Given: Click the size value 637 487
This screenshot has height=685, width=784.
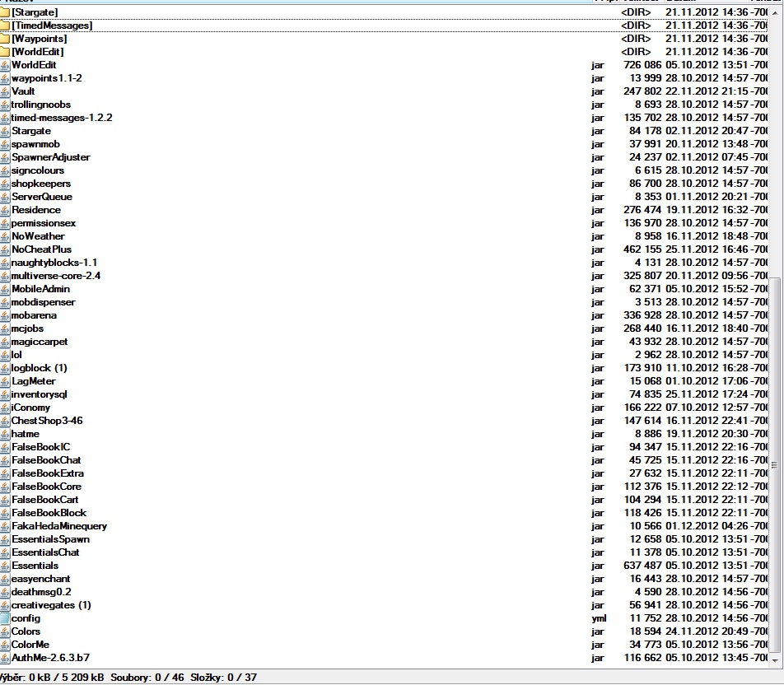Looking at the screenshot, I should 642,566.
